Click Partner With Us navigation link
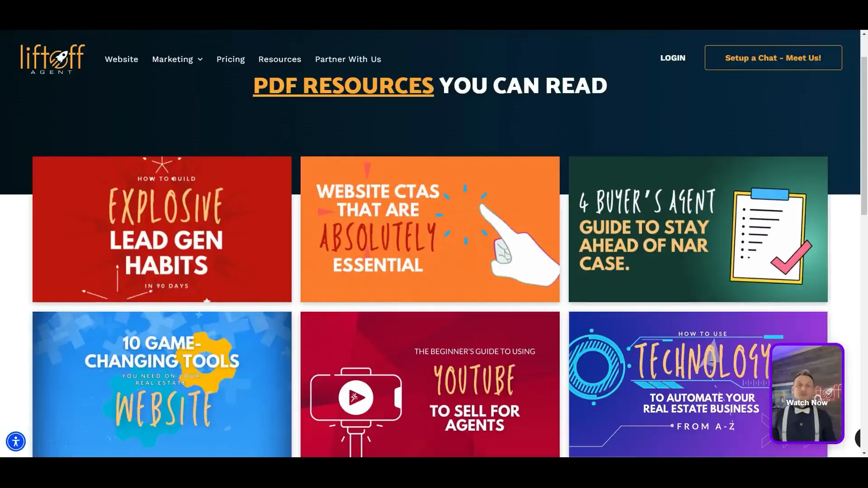 (348, 58)
